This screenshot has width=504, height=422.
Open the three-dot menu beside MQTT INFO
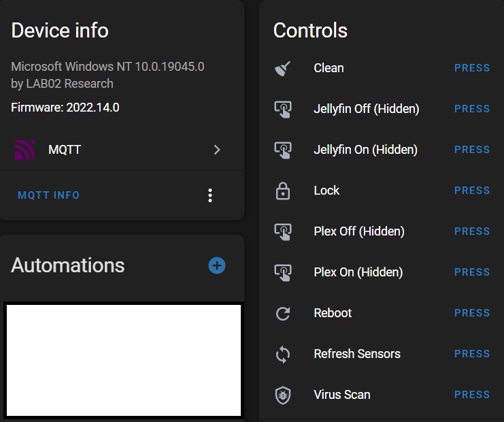tap(210, 195)
